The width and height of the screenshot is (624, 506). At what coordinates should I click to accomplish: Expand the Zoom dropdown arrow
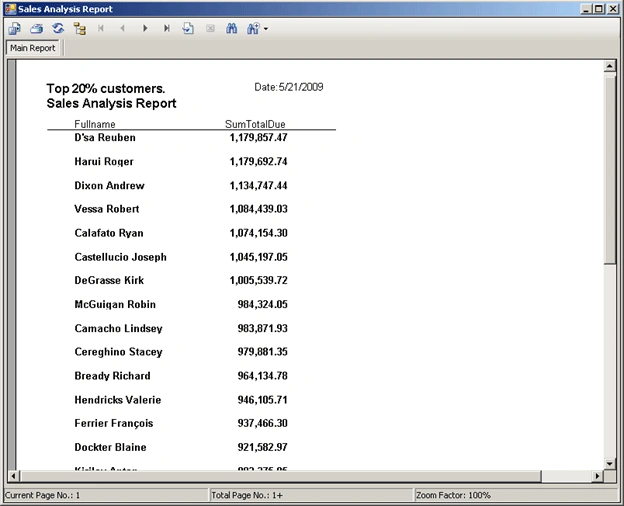266,29
